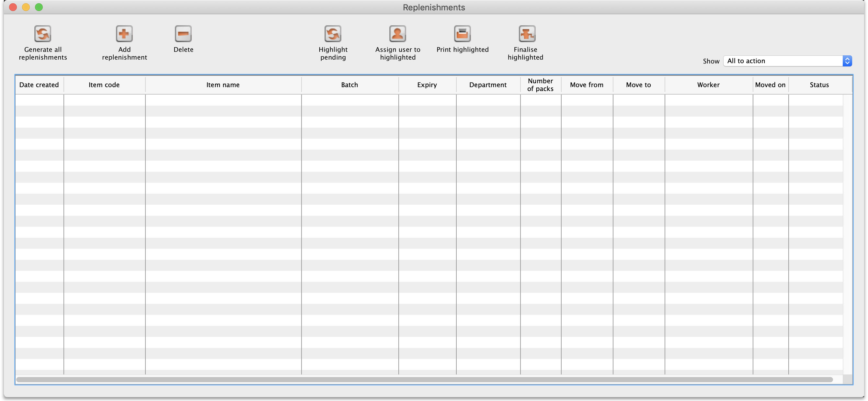
Task: Sort by Item code column header
Action: [104, 85]
